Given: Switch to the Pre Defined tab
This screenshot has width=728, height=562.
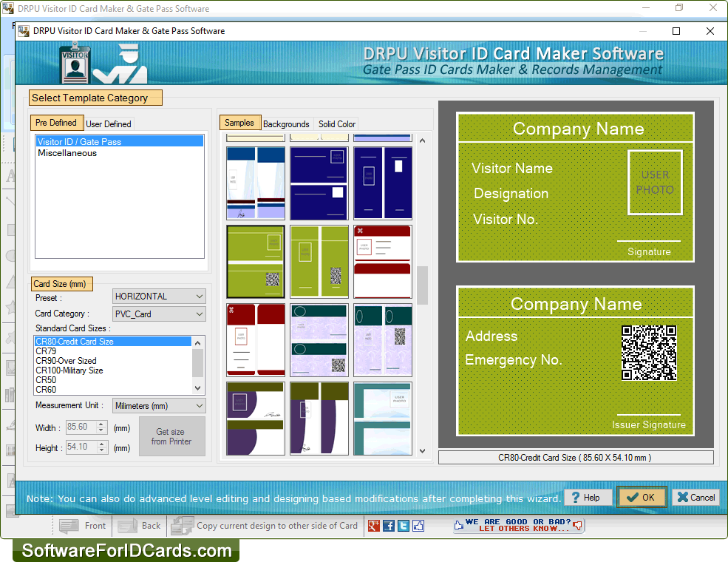Looking at the screenshot, I should click(57, 123).
